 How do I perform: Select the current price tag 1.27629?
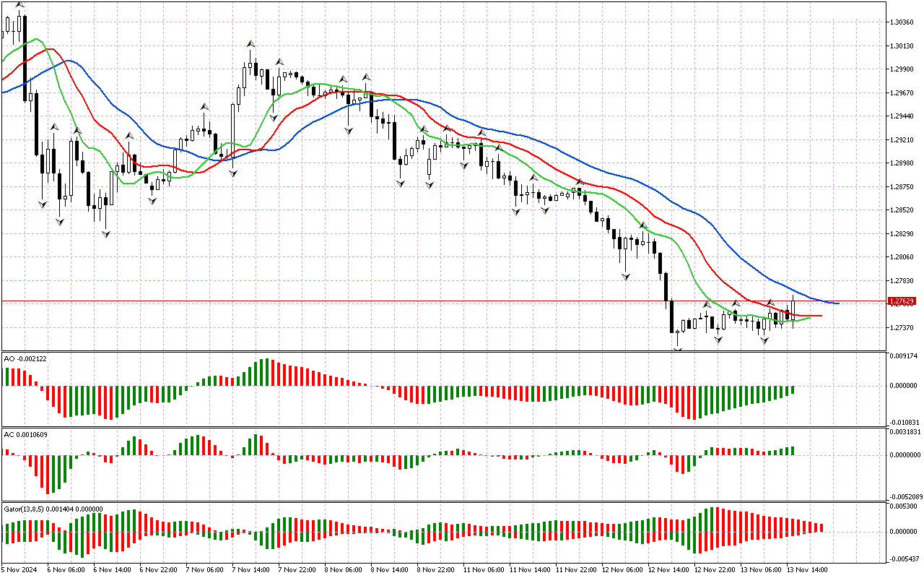pos(902,301)
